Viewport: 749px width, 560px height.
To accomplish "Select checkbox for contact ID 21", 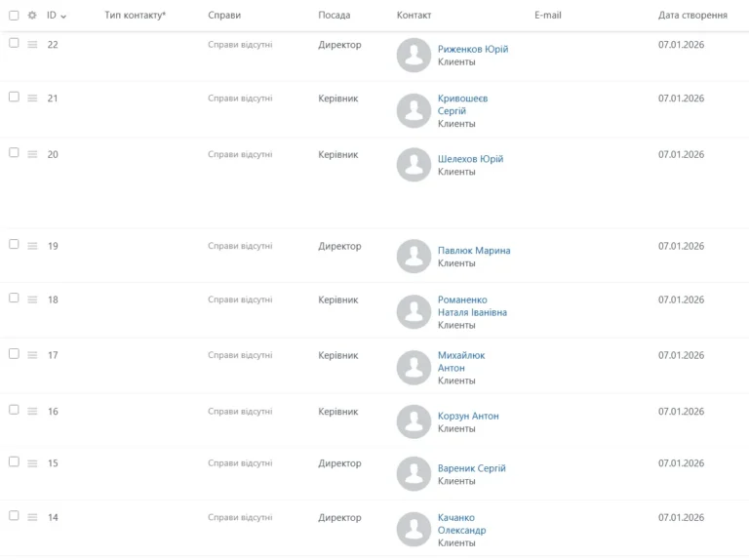I will [14, 97].
